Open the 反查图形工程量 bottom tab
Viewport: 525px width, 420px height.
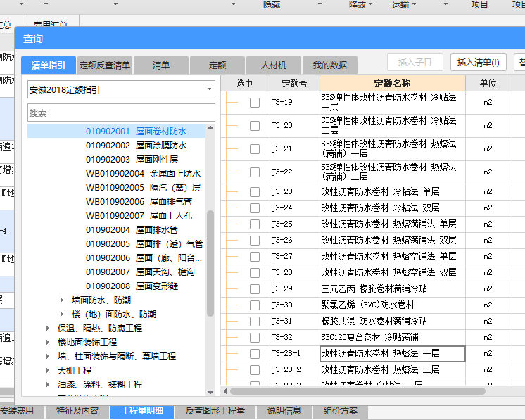tap(215, 411)
